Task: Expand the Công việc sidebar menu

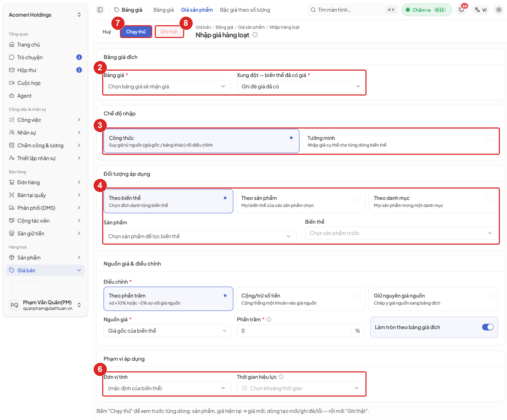Action: pyautogui.click(x=45, y=120)
